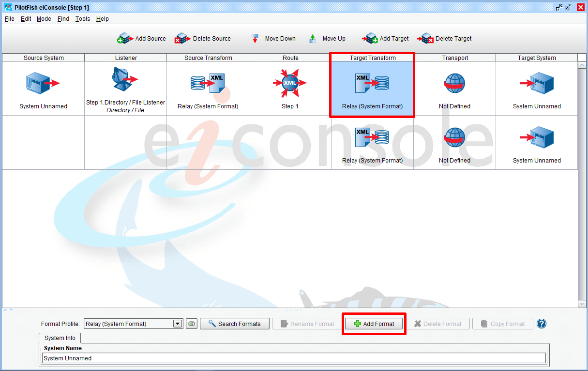Switch to the System Info tab
Viewport: 588px width, 371px height.
[60, 338]
